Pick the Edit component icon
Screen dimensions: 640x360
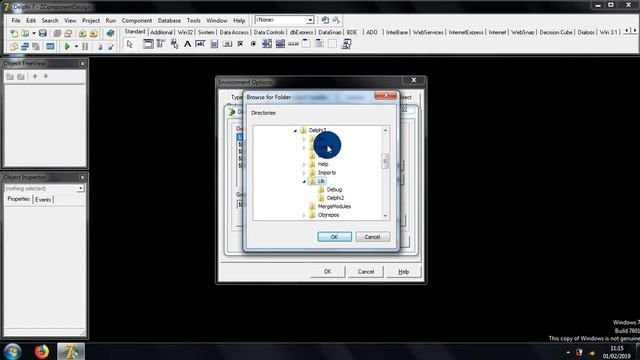[x=200, y=44]
